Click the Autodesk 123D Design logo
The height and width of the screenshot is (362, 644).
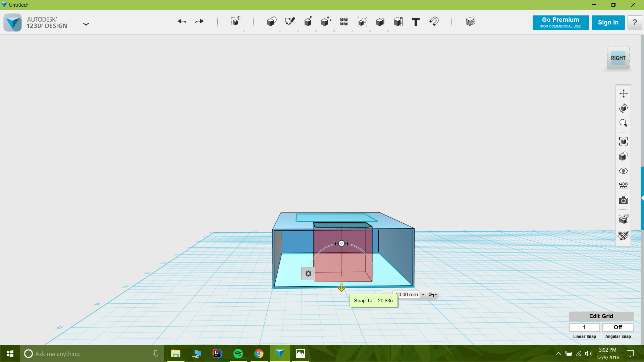pyautogui.click(x=13, y=23)
